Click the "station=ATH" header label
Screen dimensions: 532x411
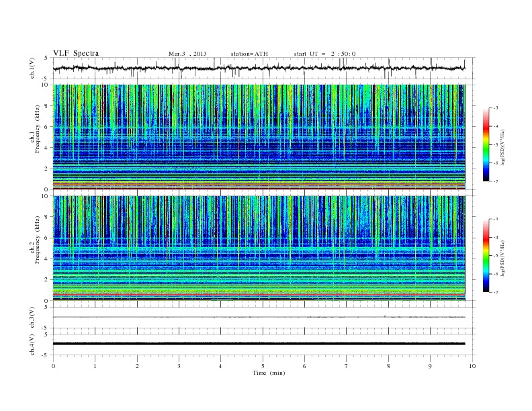[x=249, y=54]
